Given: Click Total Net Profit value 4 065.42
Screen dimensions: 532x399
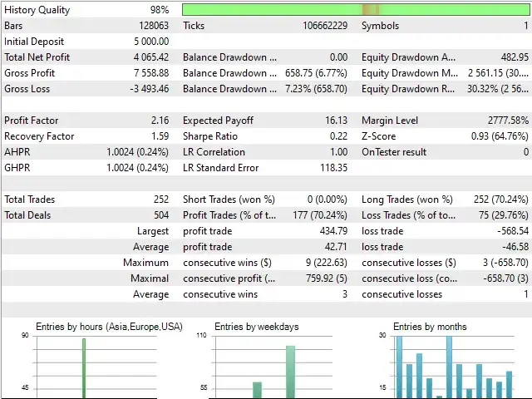Looking at the screenshot, I should [x=151, y=57].
